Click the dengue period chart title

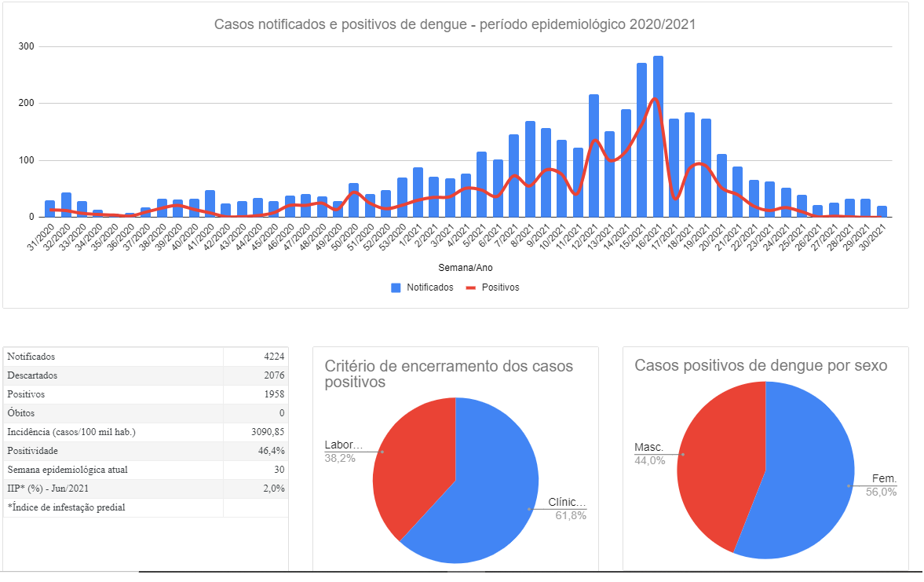point(455,24)
